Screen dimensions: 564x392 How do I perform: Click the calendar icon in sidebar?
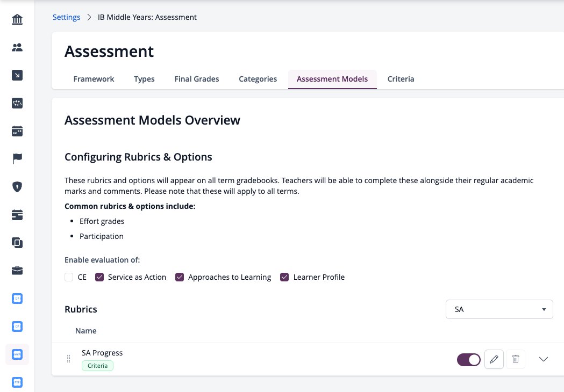pyautogui.click(x=17, y=131)
